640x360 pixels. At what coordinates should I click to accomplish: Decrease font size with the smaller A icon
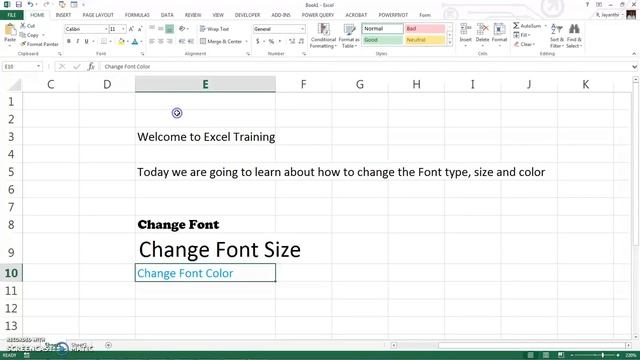click(140, 29)
